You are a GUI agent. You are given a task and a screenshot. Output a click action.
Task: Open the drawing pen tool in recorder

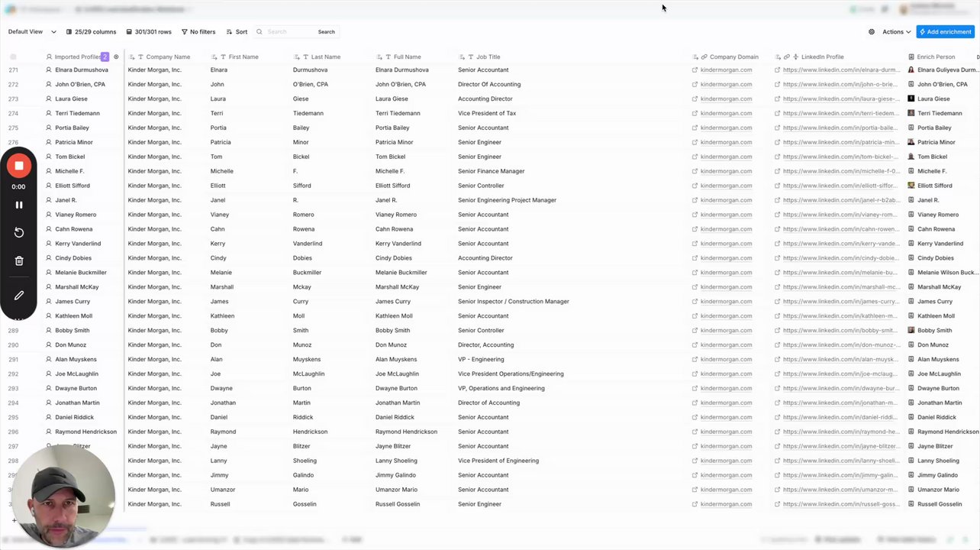coord(19,295)
